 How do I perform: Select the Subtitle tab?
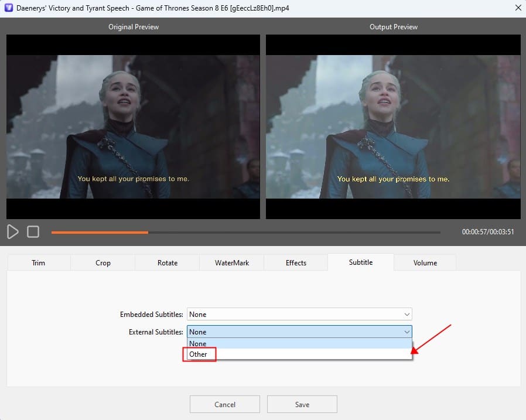point(361,262)
